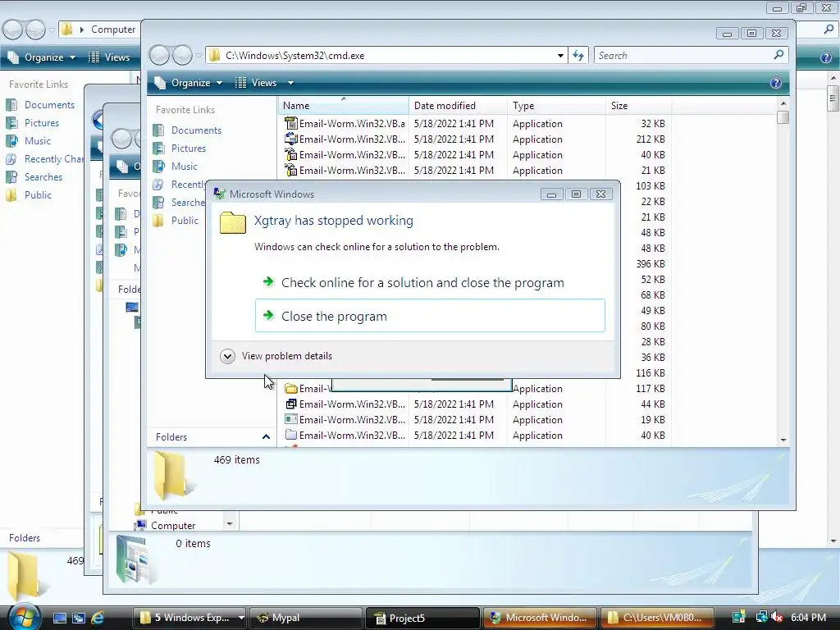
Task: Click the folder icon in the Xgtray error dialog
Action: click(x=233, y=222)
